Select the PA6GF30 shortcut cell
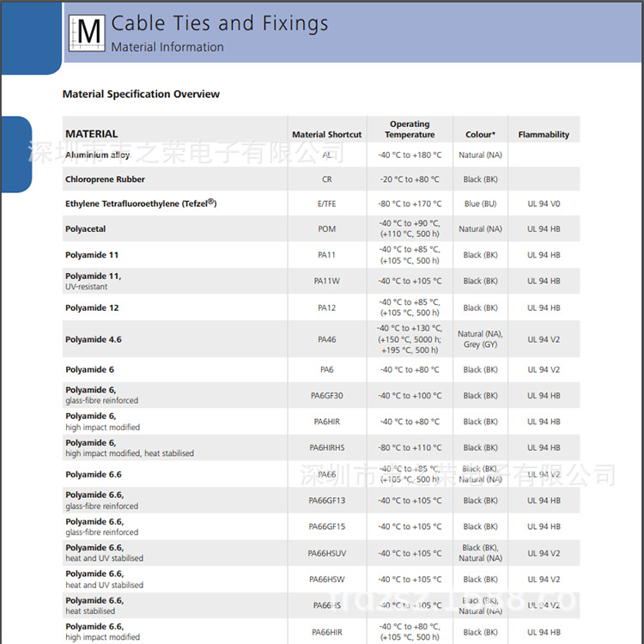The height and width of the screenshot is (644, 644). tap(326, 396)
